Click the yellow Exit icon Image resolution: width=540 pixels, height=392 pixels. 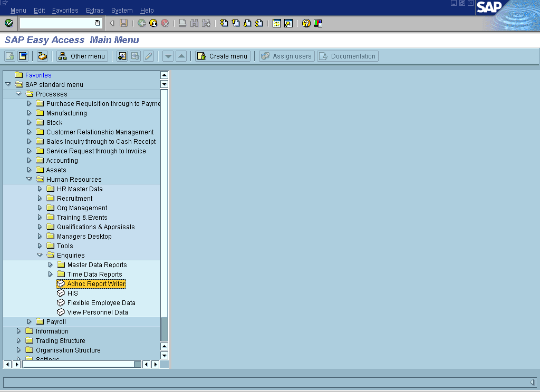pyautogui.click(x=153, y=23)
